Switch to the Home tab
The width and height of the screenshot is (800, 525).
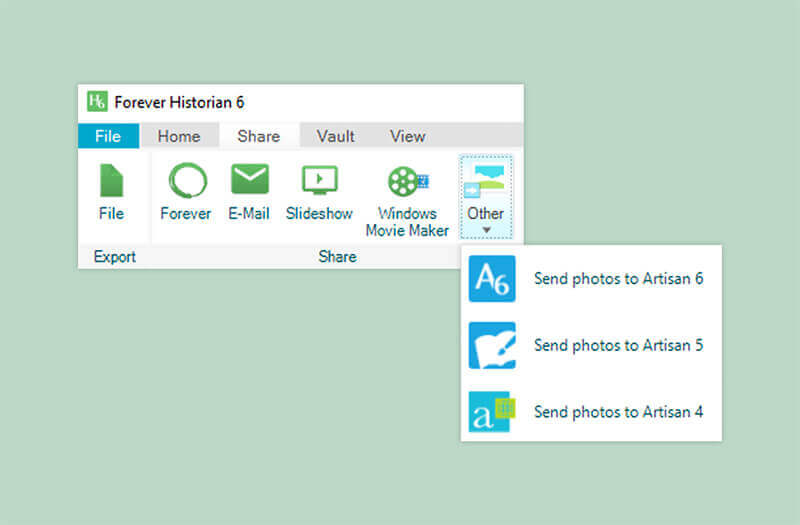179,136
